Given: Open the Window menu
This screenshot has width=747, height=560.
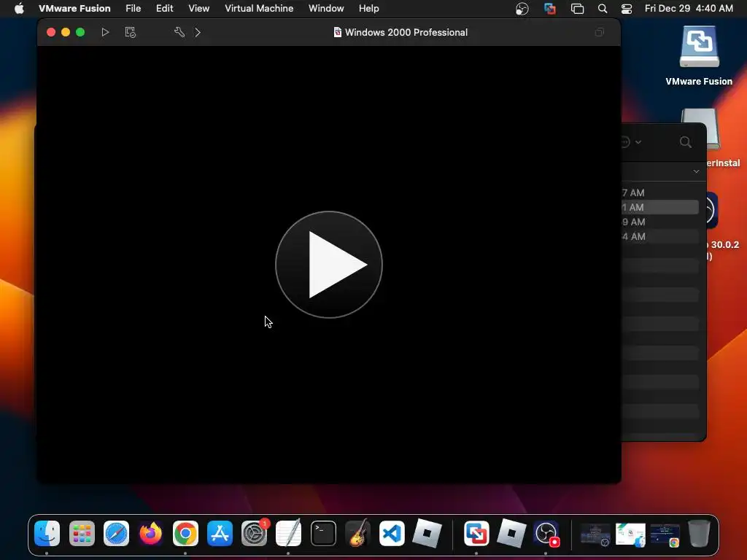Looking at the screenshot, I should (x=326, y=9).
